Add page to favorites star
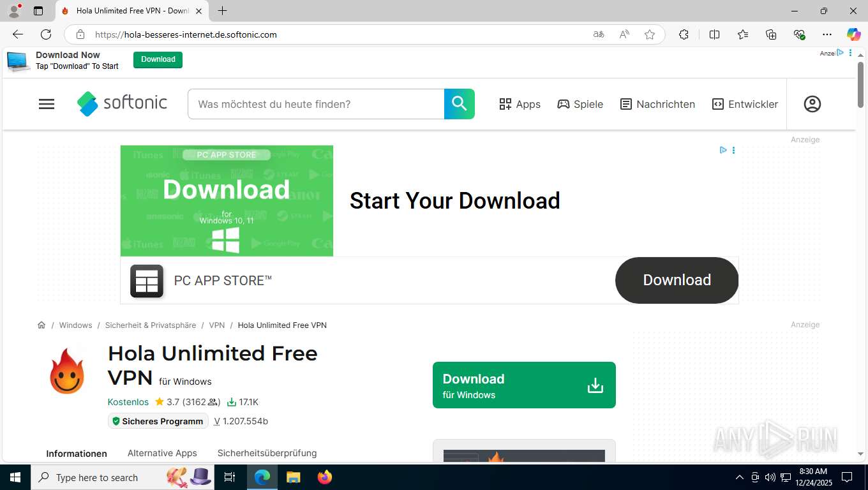 coord(650,34)
